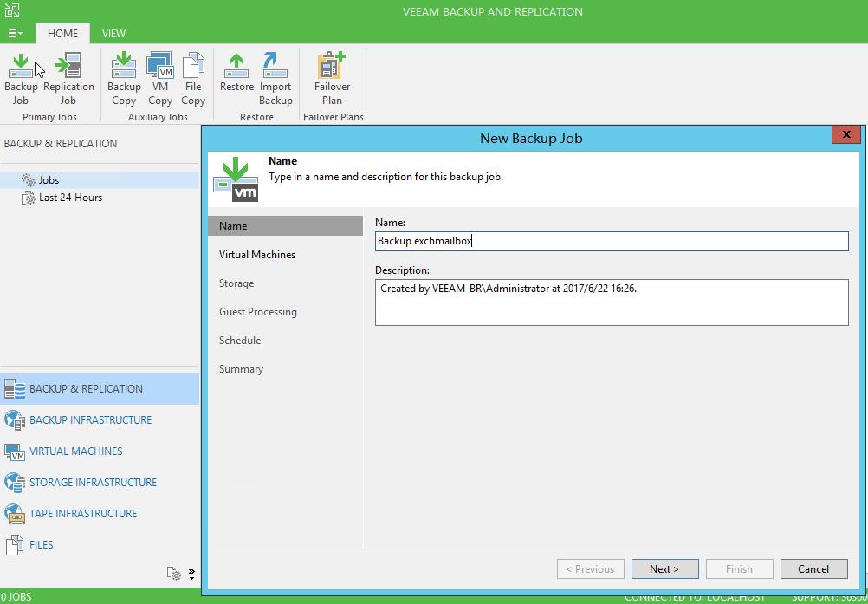The height and width of the screenshot is (604, 868).
Task: Click the navigation pane gear icon
Action: pos(174,574)
